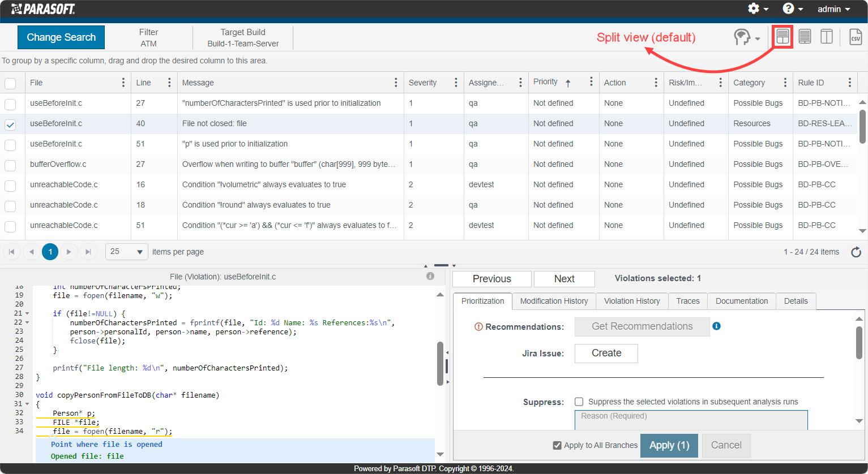
Task: Open the Severity column options menu
Action: [x=456, y=83]
